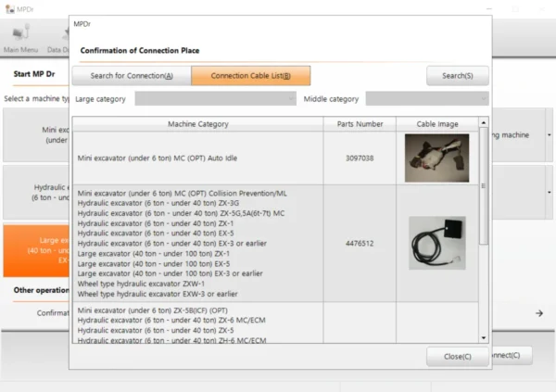This screenshot has width=556, height=392.
Task: Select Hydraulic excavator ZX-6 MC/ECM line
Action: [171, 321]
